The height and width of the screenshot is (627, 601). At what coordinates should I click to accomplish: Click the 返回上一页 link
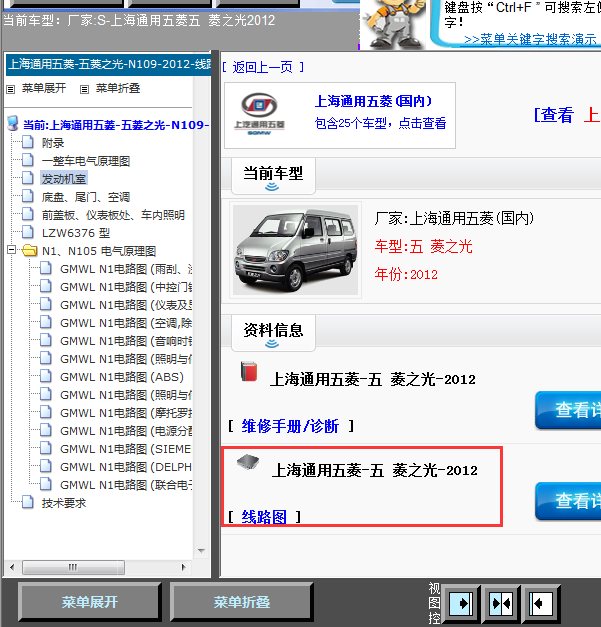262,67
